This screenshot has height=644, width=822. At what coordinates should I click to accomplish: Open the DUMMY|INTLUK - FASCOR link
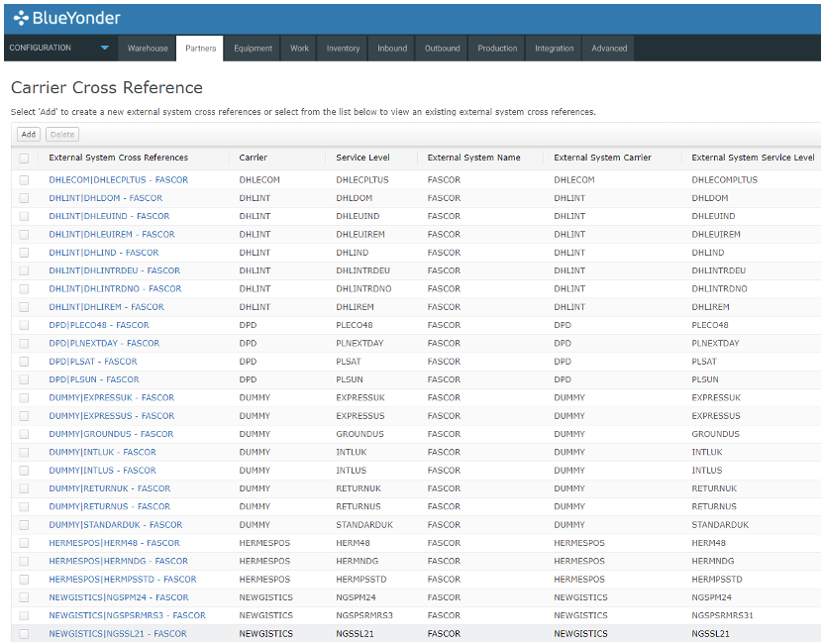pos(102,452)
